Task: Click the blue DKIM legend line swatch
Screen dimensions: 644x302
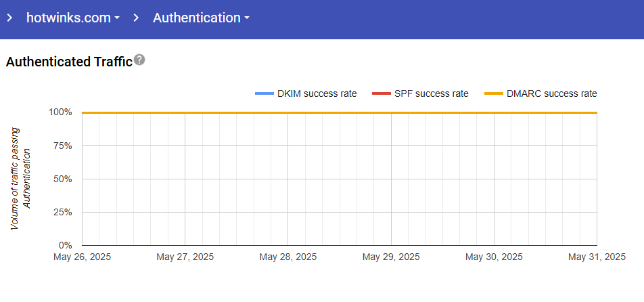Action: click(x=264, y=93)
